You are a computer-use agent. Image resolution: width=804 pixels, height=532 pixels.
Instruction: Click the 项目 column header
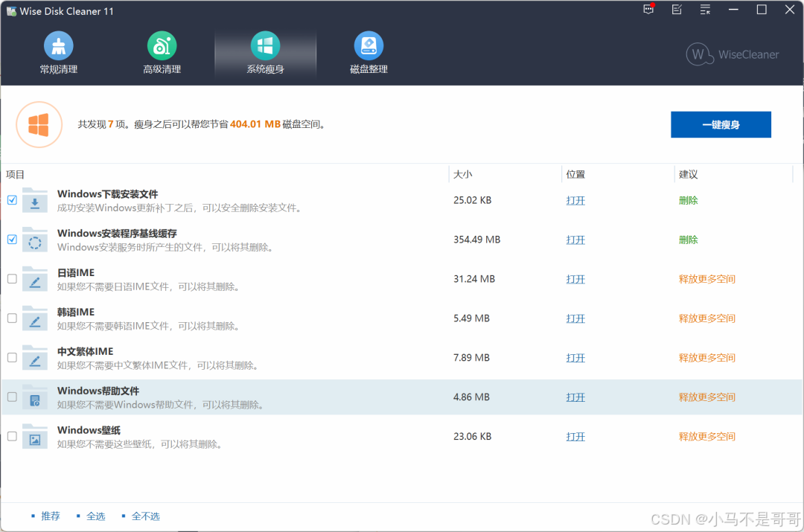(16, 175)
